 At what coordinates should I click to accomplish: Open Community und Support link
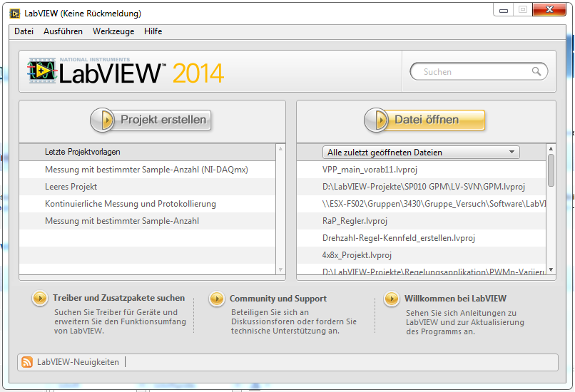[x=278, y=299]
